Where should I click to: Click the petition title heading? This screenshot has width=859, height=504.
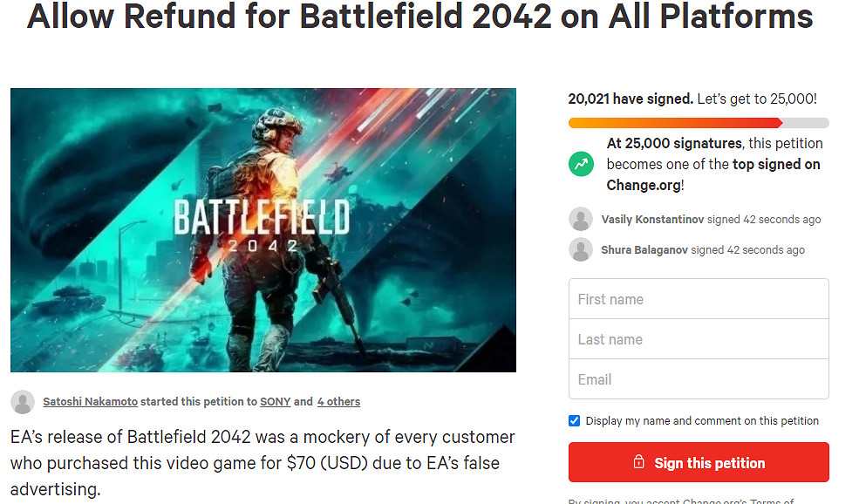(420, 16)
